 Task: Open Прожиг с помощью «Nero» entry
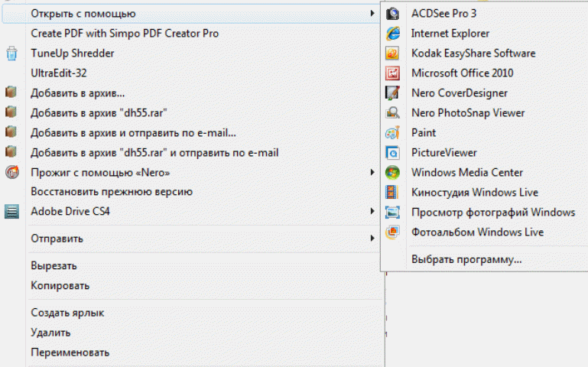tap(100, 173)
